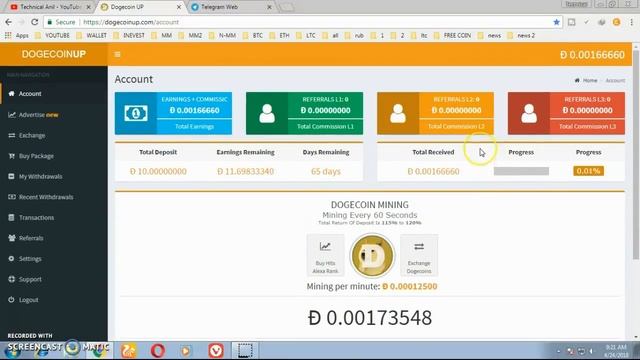
Task: Click the gear icon beside Settings
Action: [x=11, y=259]
